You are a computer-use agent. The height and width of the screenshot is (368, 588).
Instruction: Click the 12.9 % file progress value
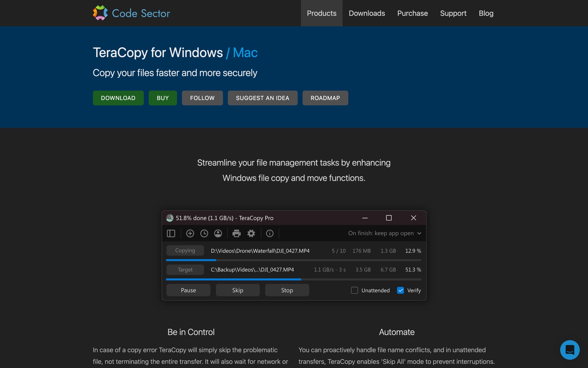[x=413, y=251]
